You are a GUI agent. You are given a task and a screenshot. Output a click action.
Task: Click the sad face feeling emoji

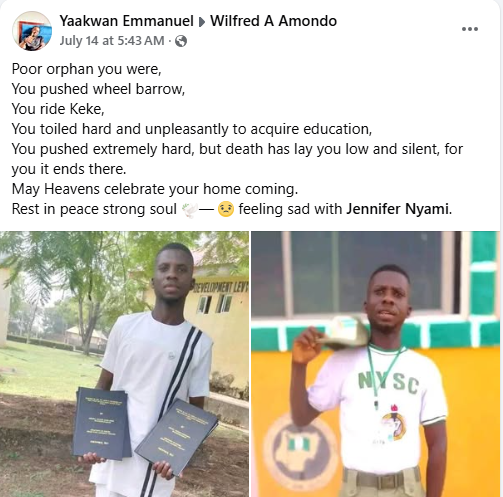[x=226, y=209]
